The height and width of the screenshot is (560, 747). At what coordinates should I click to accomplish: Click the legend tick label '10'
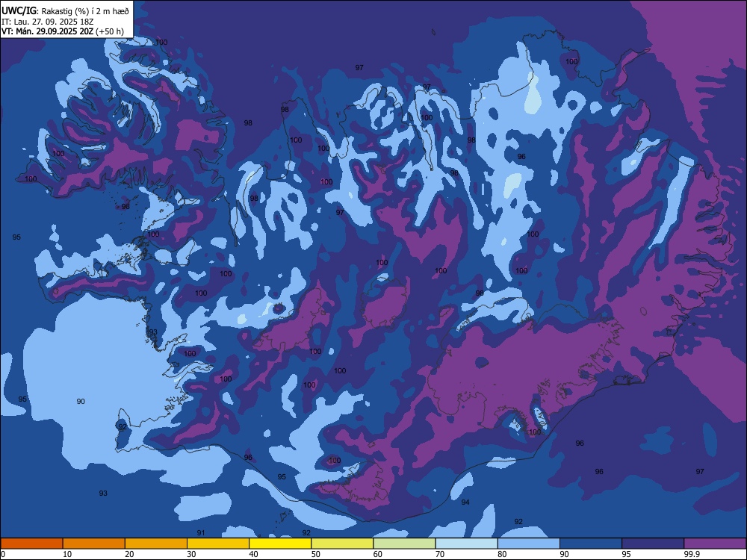[x=67, y=554]
